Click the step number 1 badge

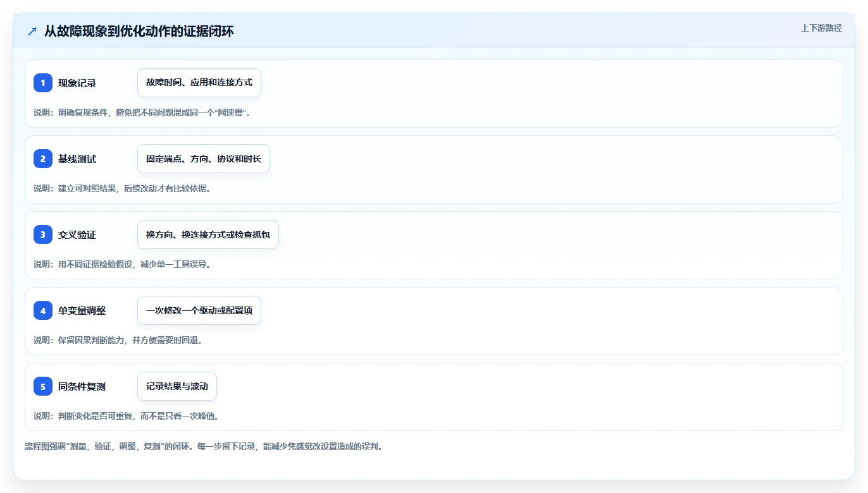point(43,83)
